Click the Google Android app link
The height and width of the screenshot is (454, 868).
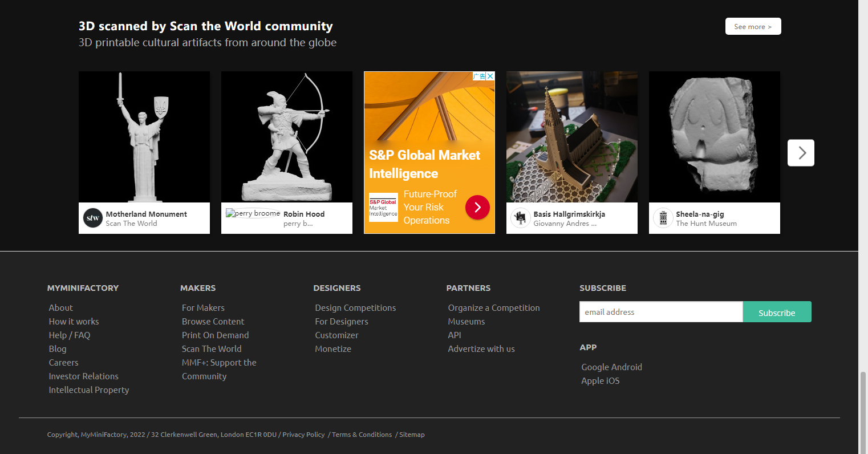click(x=611, y=367)
